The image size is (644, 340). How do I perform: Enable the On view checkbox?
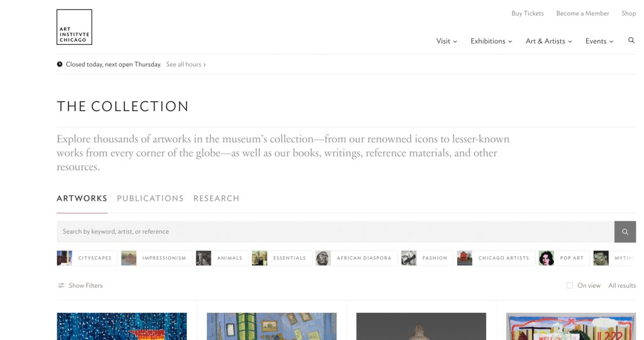pos(570,286)
